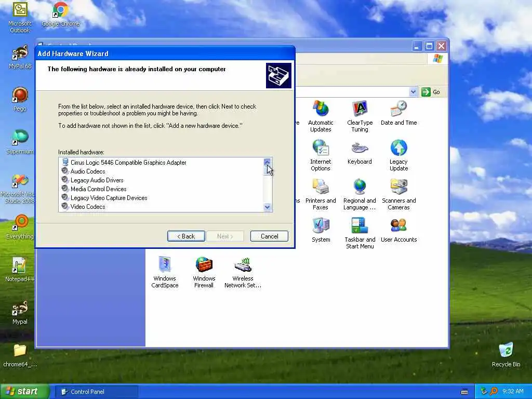Open Keyboard settings icon
The image size is (532, 399).
[x=360, y=152]
